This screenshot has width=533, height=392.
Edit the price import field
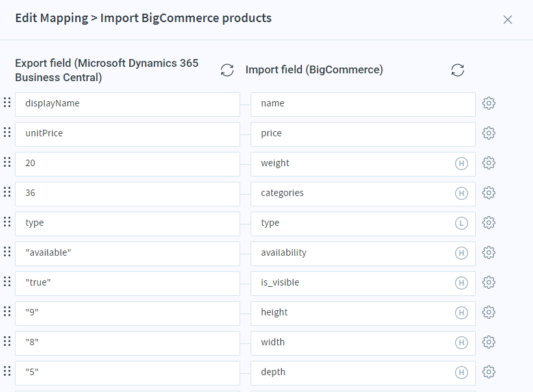[363, 134]
